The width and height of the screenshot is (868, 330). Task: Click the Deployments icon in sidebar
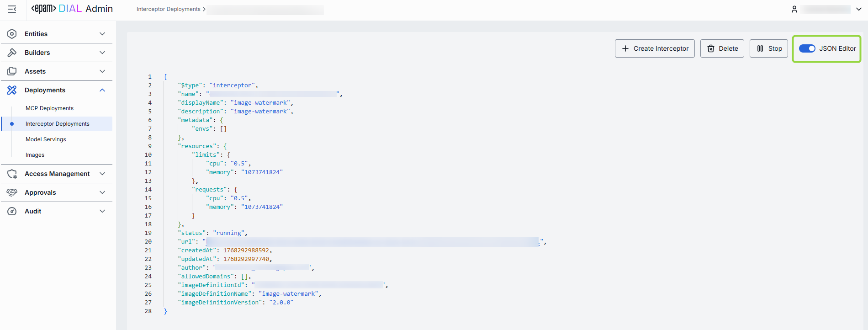click(12, 90)
